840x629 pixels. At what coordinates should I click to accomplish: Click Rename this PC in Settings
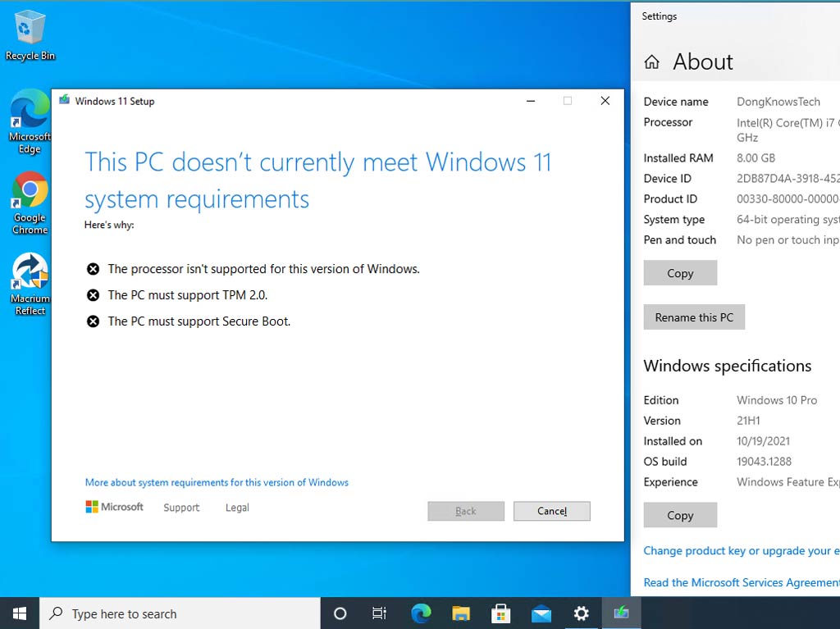pos(694,317)
